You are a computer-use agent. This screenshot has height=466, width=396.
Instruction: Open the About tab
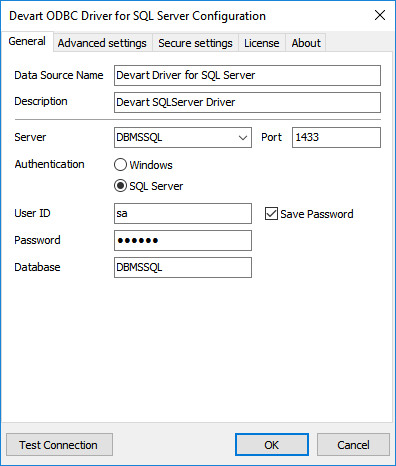(x=306, y=43)
